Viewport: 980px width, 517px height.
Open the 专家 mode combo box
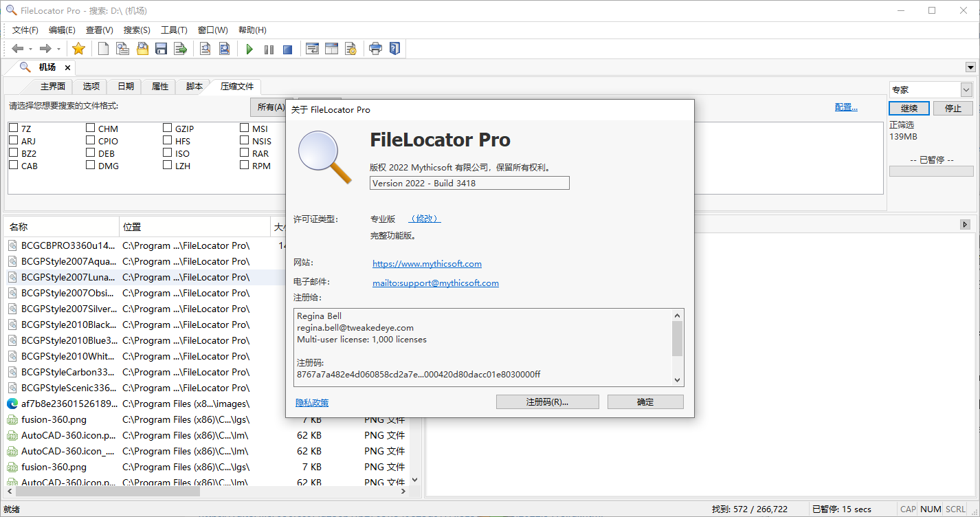(931, 90)
